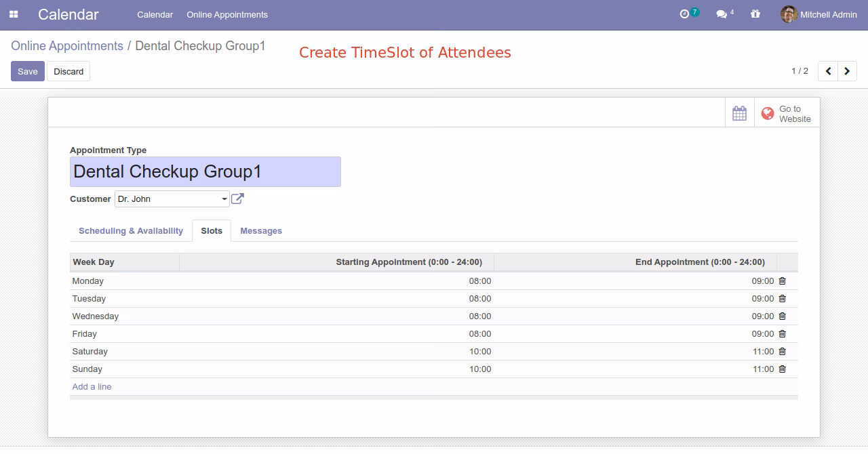
Task: Click Monday's 09:00 end time
Action: [763, 281]
